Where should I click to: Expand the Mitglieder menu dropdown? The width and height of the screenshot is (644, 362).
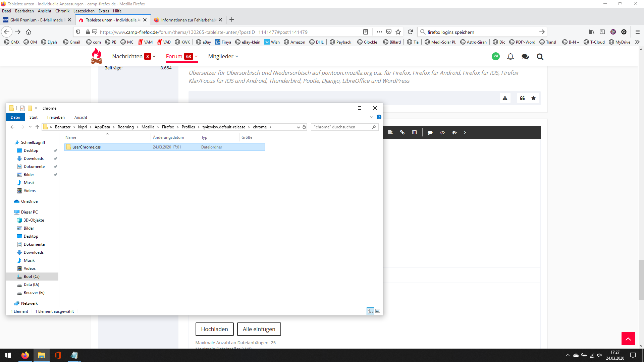[237, 56]
